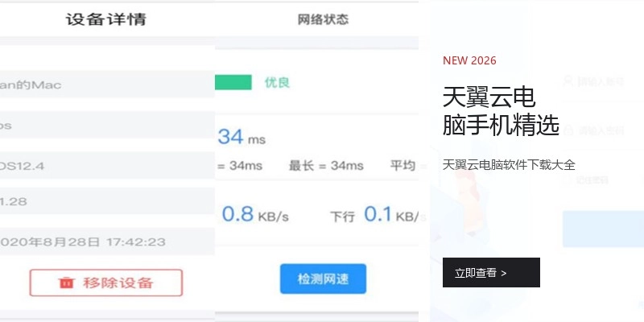The image size is (644, 322).
Task: Click the 检测网速 speed test button
Action: tap(323, 279)
